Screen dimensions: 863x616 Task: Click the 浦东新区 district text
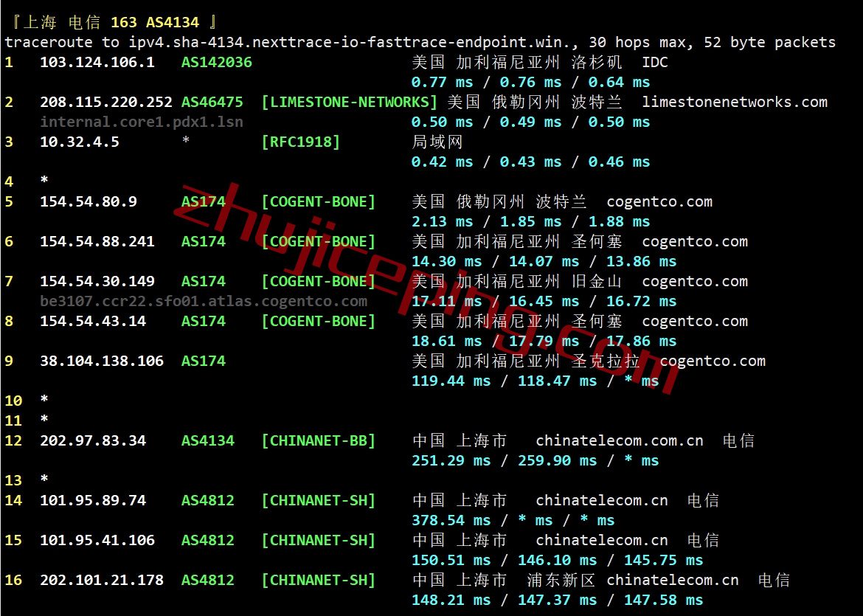coord(561,580)
